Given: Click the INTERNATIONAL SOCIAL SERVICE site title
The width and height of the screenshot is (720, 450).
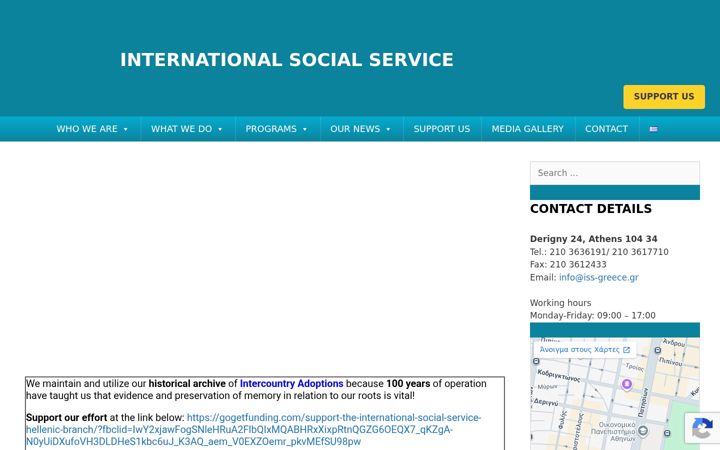Looking at the screenshot, I should (x=287, y=60).
